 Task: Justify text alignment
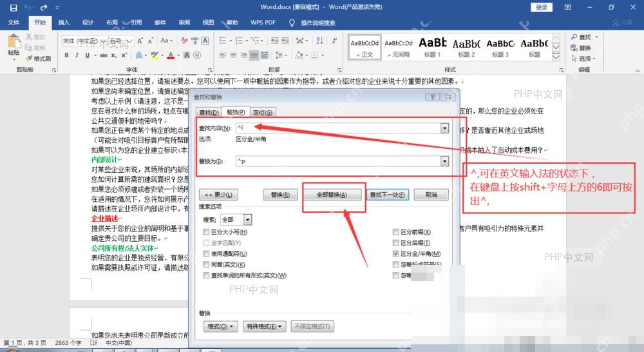254,55
